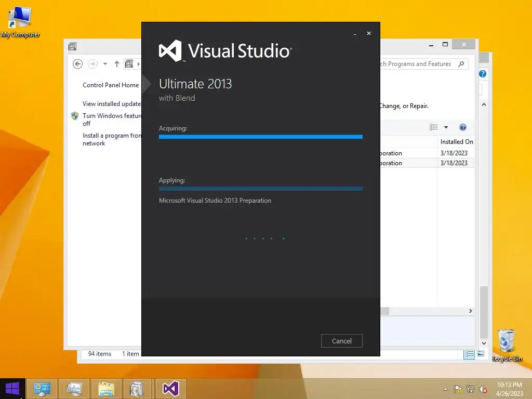532x399 pixels.
Task: Select second row dated 3/18/2023
Action: click(x=427, y=163)
